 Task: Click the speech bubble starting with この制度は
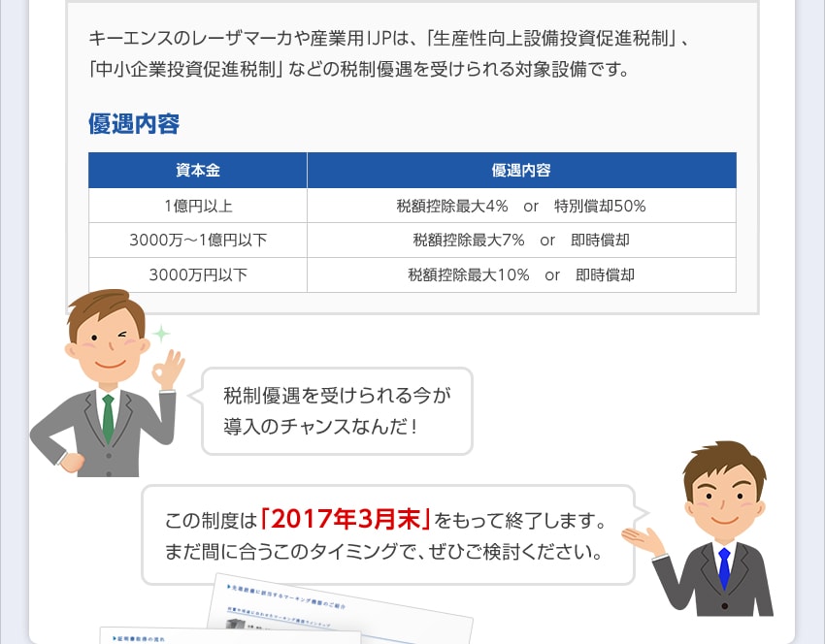[388, 535]
